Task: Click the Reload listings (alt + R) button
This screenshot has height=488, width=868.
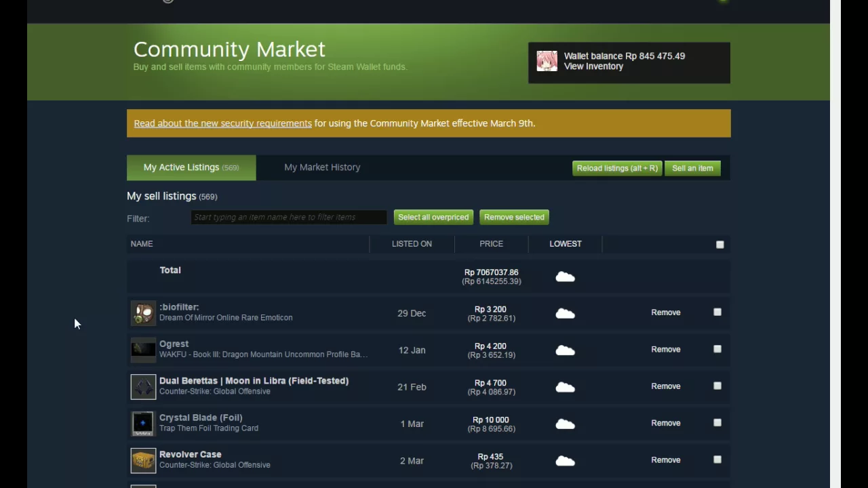Action: [617, 168]
